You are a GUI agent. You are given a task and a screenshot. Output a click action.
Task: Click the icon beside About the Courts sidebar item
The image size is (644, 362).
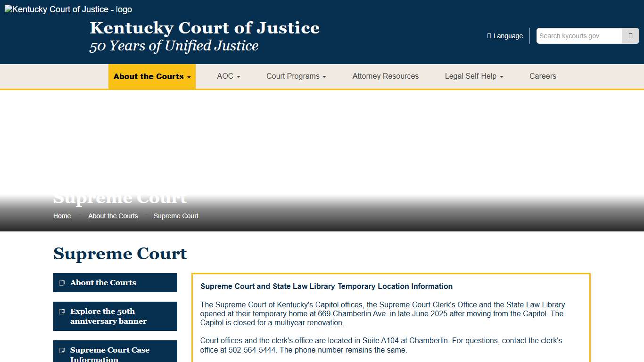coord(62,282)
